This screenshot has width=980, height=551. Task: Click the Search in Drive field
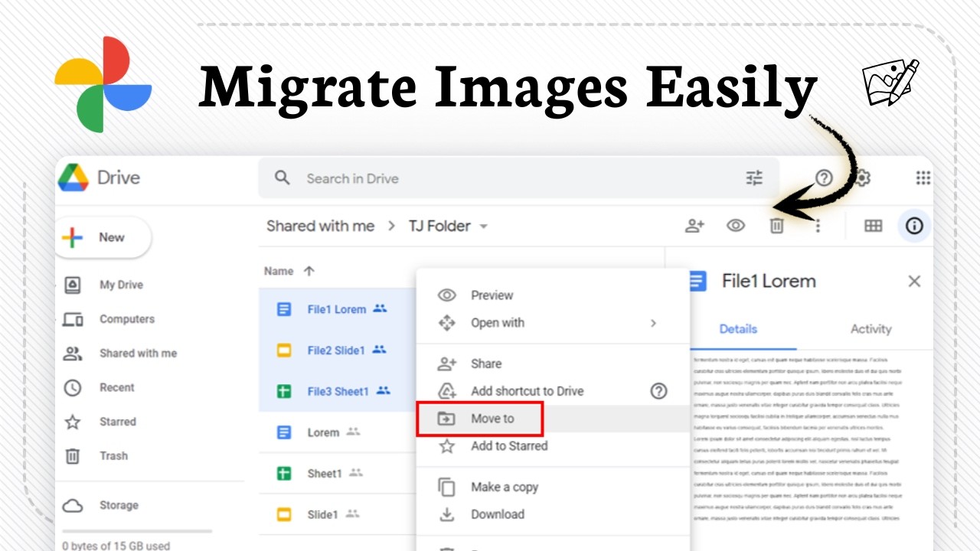coord(518,178)
